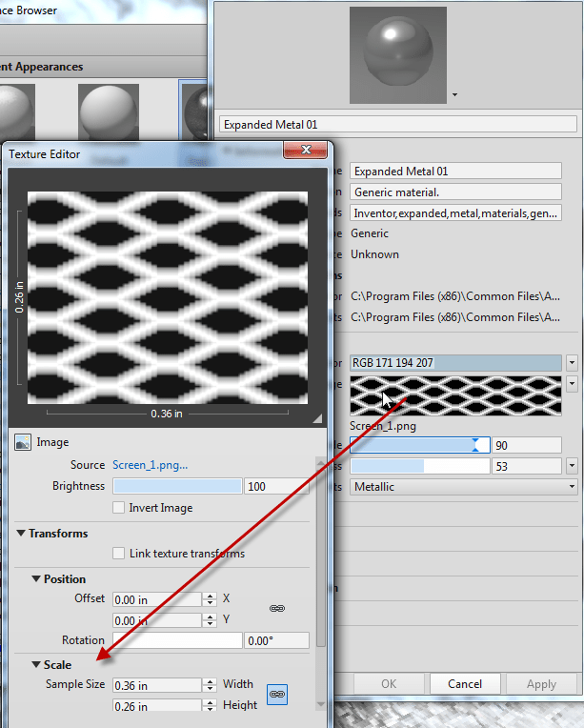
Task: Click the Sample Size Height field
Action: point(157,705)
